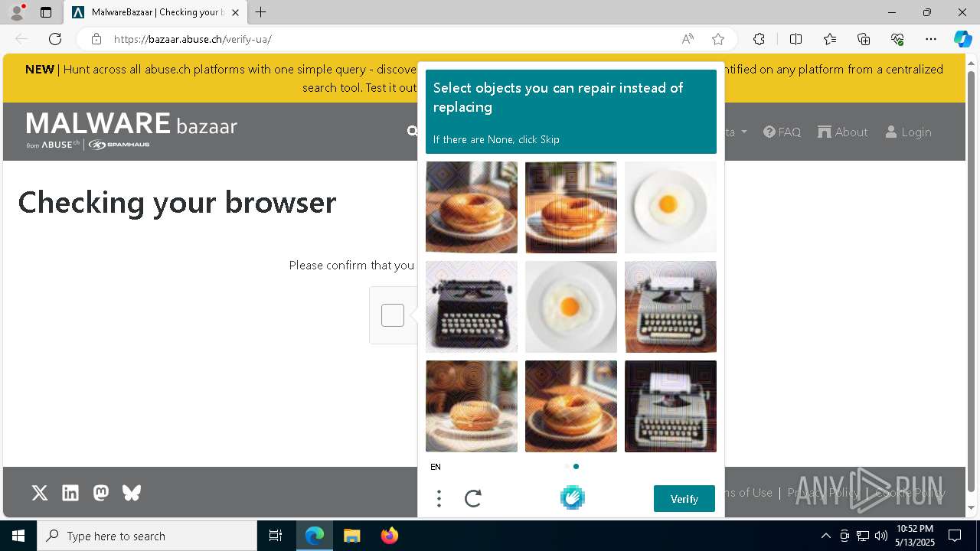Open Settings and more ellipsis menu
This screenshot has width=980, height=551.
[931, 39]
